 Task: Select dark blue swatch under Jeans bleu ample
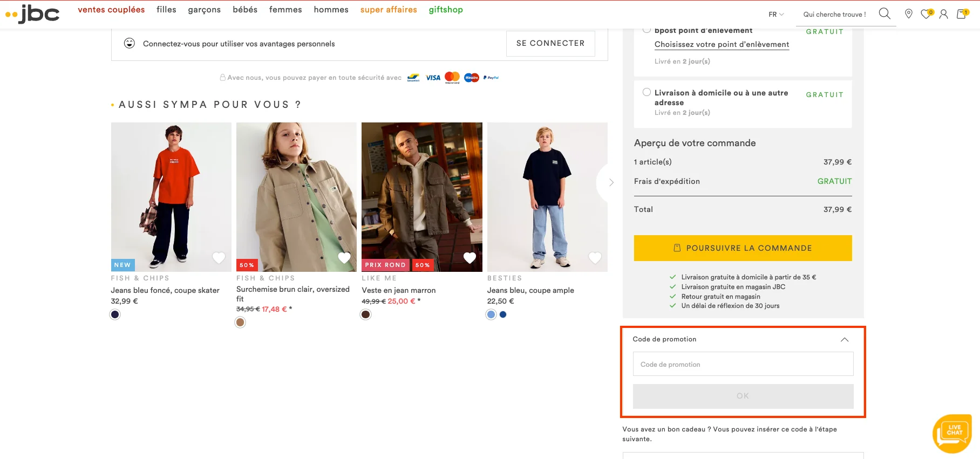point(503,314)
